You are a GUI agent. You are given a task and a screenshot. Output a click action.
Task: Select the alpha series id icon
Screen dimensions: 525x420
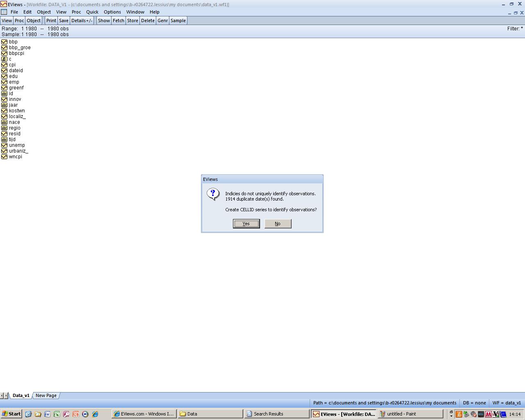pyautogui.click(x=4, y=94)
